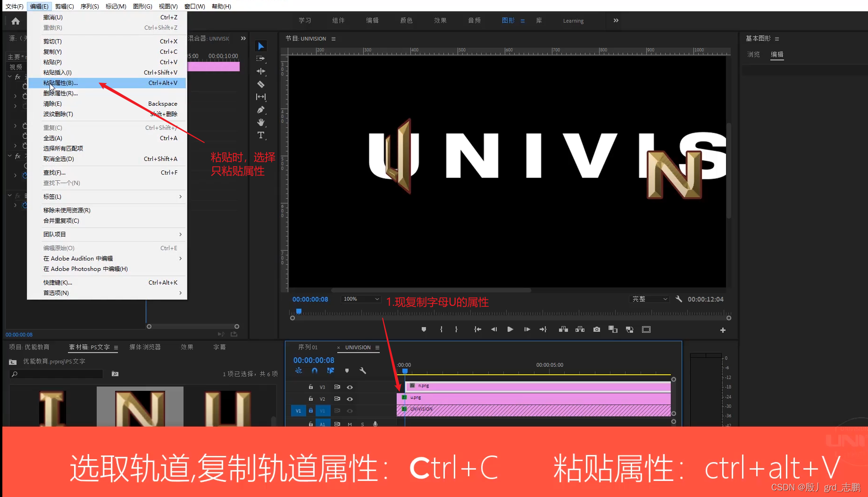This screenshot has width=868, height=497.
Task: Mute the A1 audio track
Action: click(x=350, y=424)
